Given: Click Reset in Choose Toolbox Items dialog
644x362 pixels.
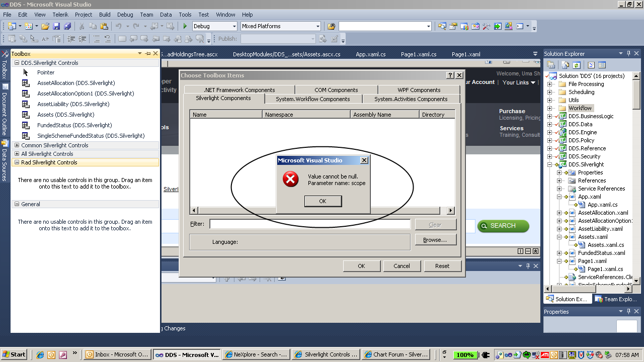Looking at the screenshot, I should click(x=442, y=266).
